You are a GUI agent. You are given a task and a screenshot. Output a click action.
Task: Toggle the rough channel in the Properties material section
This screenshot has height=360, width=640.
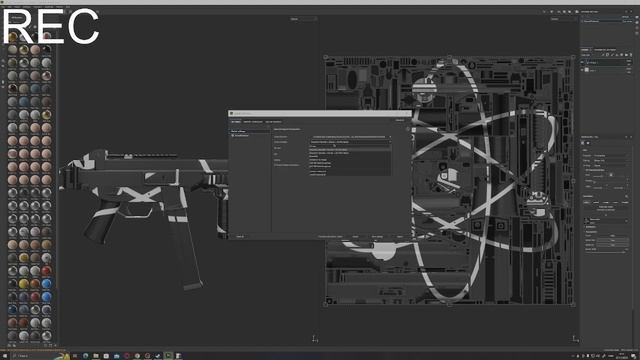(x=605, y=202)
